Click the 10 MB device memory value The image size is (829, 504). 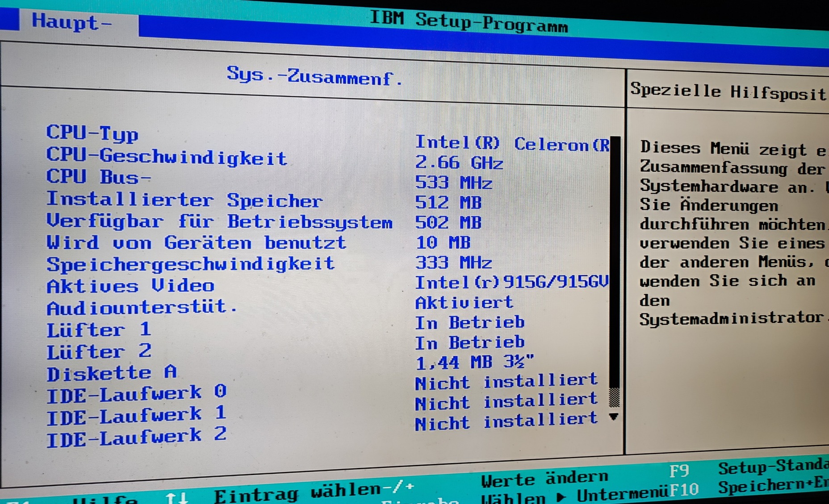coord(443,242)
